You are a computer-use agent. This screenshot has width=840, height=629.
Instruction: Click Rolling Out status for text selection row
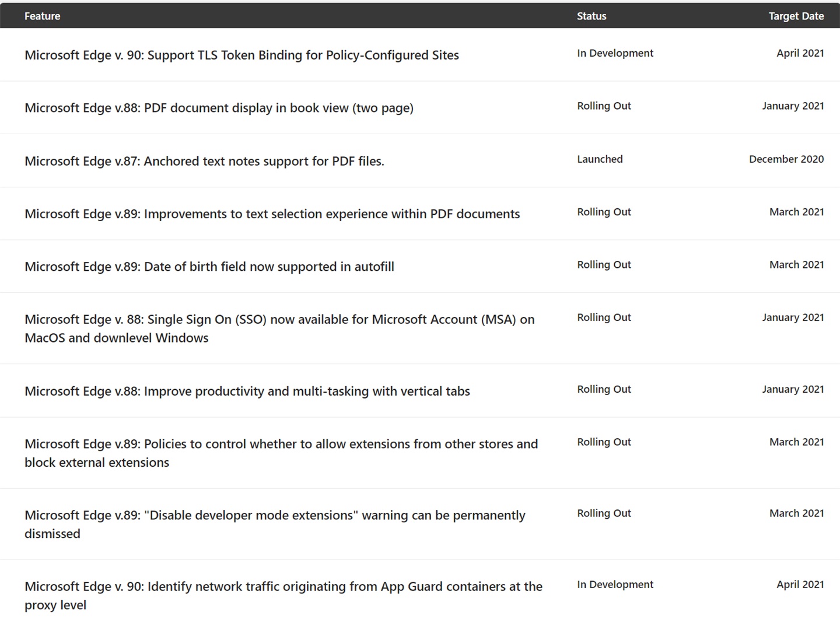click(x=604, y=212)
